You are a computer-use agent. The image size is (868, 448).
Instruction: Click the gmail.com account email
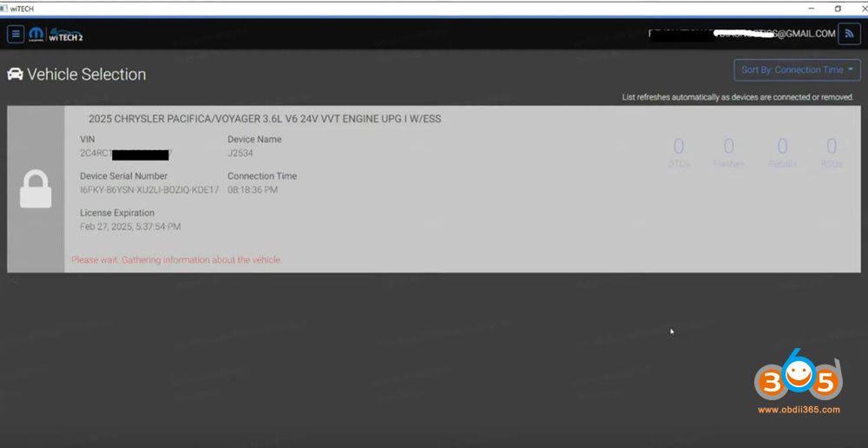point(742,34)
